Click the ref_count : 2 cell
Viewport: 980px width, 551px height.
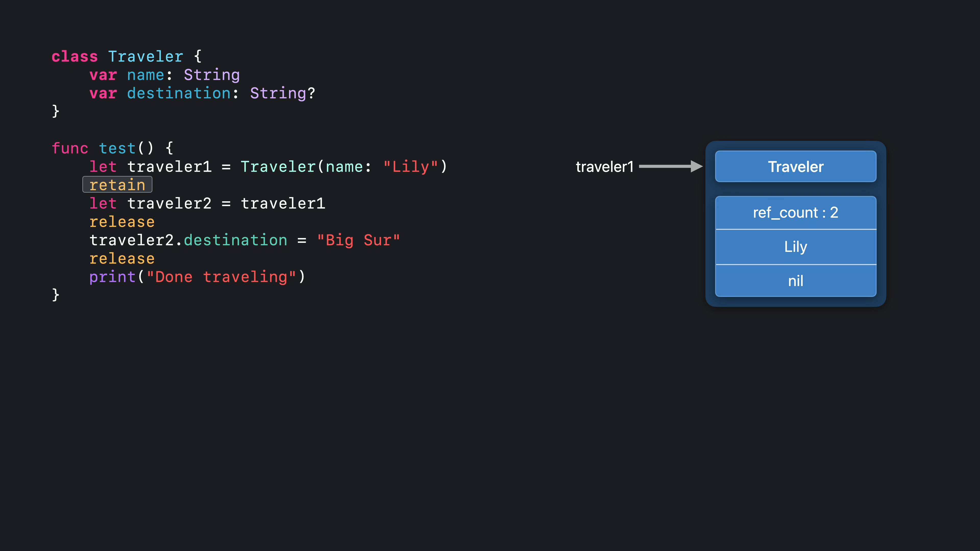click(795, 212)
